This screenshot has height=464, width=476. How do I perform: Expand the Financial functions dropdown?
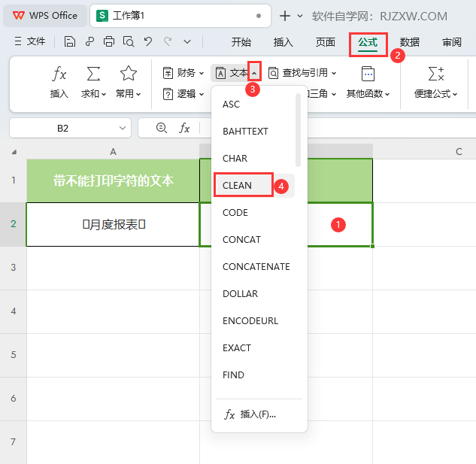point(183,73)
